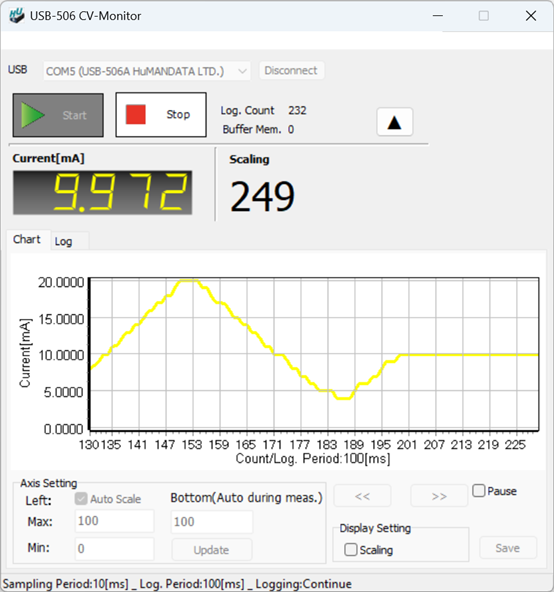Click the Update axis button

point(212,550)
